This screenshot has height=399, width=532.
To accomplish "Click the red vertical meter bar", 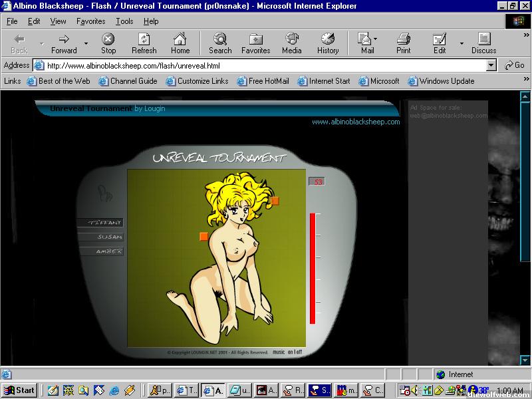I will [312, 268].
